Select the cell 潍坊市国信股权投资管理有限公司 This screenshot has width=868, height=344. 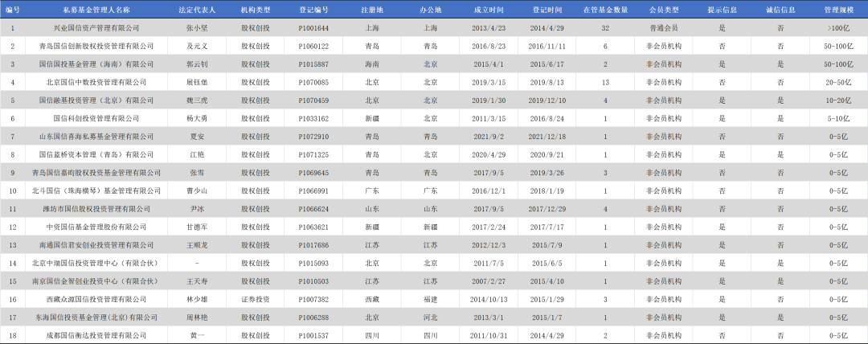pyautogui.click(x=96, y=210)
